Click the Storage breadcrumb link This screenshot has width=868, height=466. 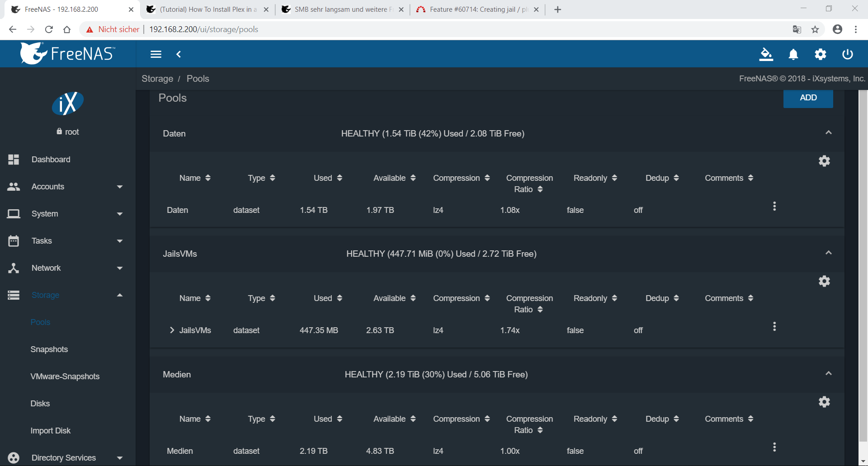[157, 79]
